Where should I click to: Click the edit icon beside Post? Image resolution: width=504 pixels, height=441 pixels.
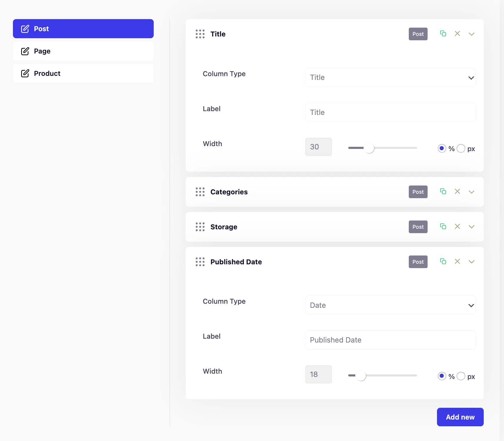tap(25, 29)
